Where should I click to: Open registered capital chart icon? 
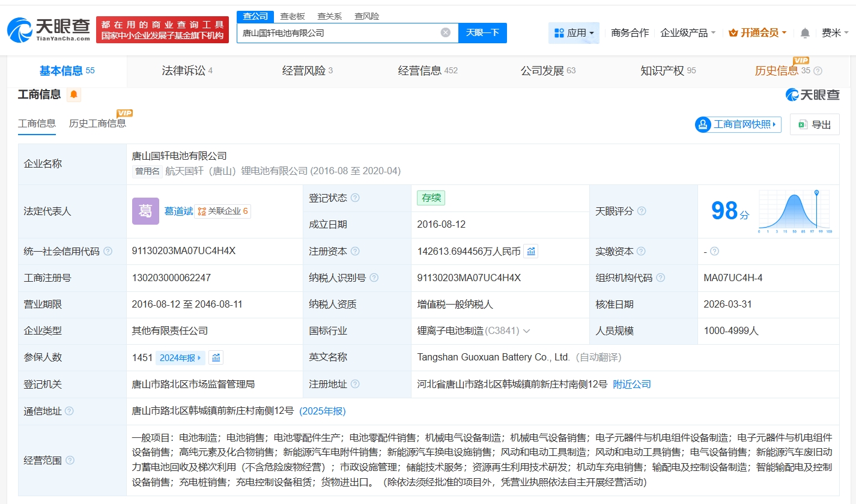coord(531,252)
